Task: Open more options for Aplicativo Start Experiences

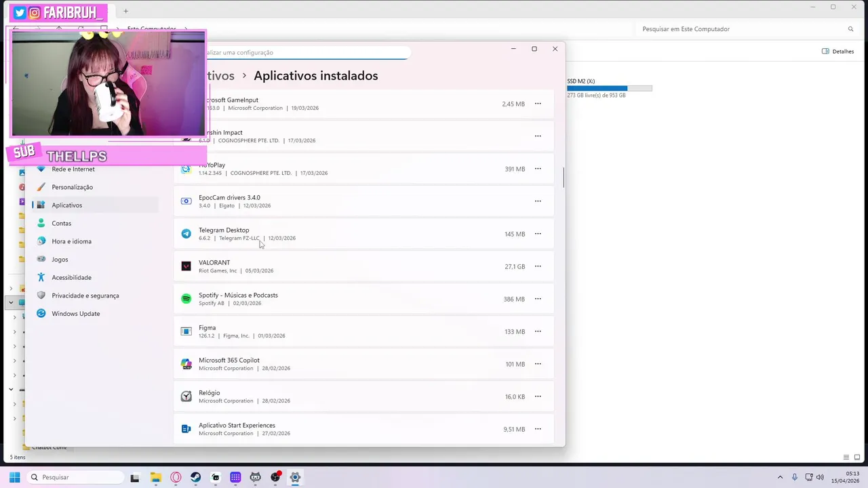Action: point(538,429)
